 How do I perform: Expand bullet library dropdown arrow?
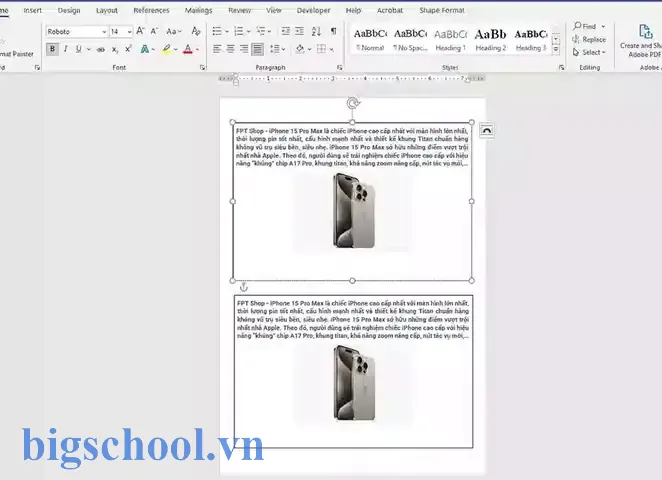(227, 31)
